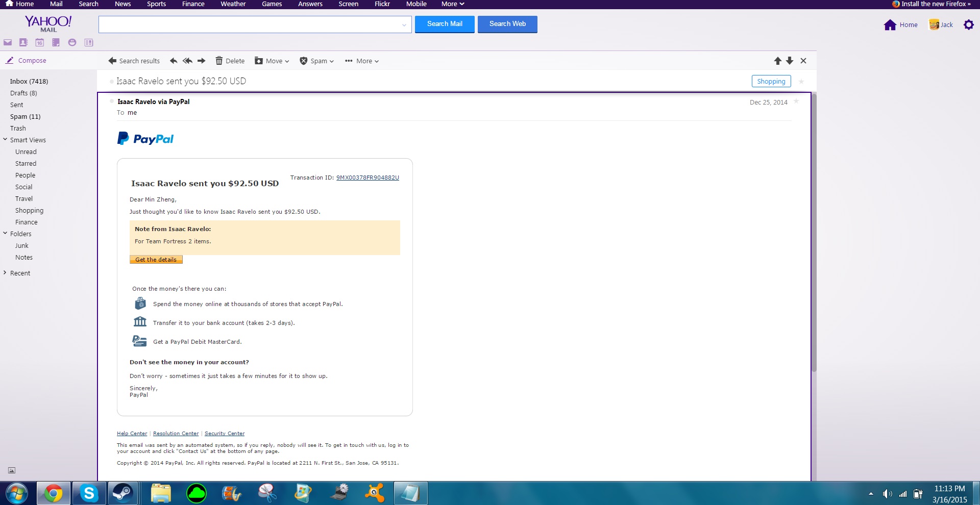Toggle the unread dot before the subject line
980x505 pixels.
[x=112, y=81]
